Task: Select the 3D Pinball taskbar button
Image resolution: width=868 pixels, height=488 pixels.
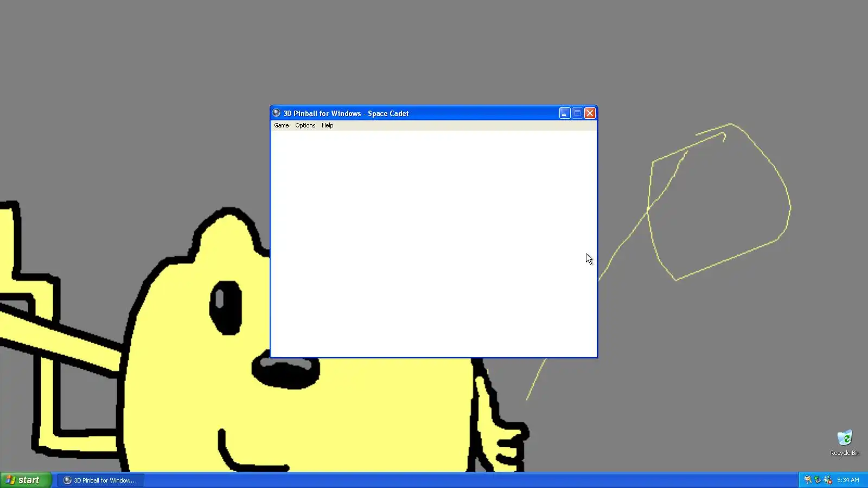Action: (101, 480)
